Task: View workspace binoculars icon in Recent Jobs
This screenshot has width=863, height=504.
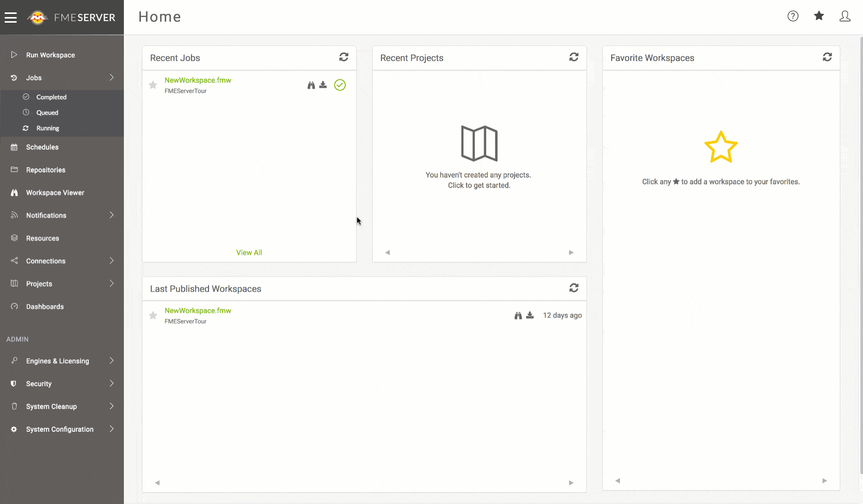Action: [311, 85]
